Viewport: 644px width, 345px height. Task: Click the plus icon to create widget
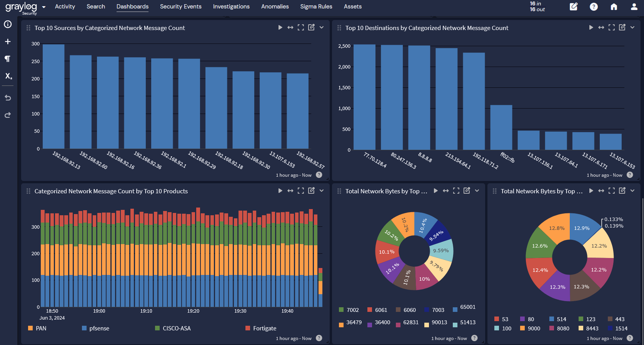point(8,42)
